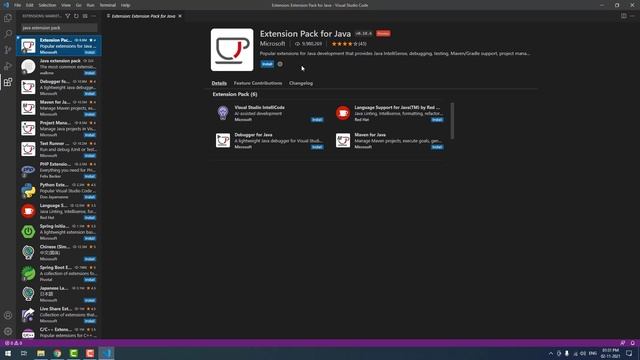Click the extension pack list scrollbar
The image size is (640, 360).
click(x=452, y=121)
